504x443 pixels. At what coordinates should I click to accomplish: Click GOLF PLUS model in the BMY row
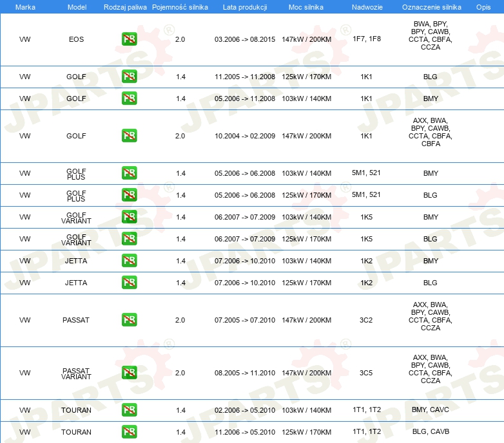click(76, 174)
